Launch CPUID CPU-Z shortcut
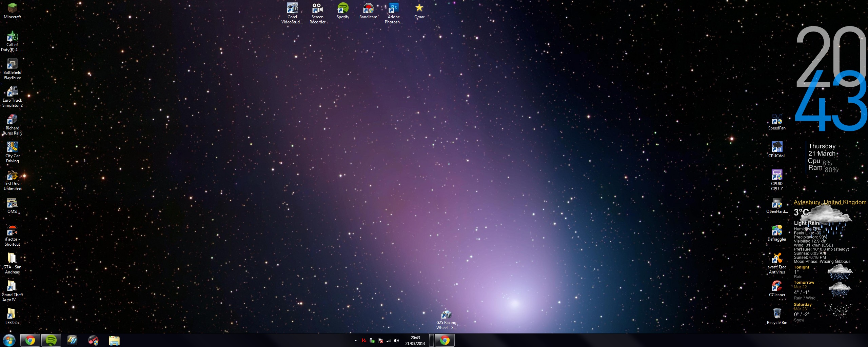Screen dimensions: 868x347 pyautogui.click(x=777, y=180)
